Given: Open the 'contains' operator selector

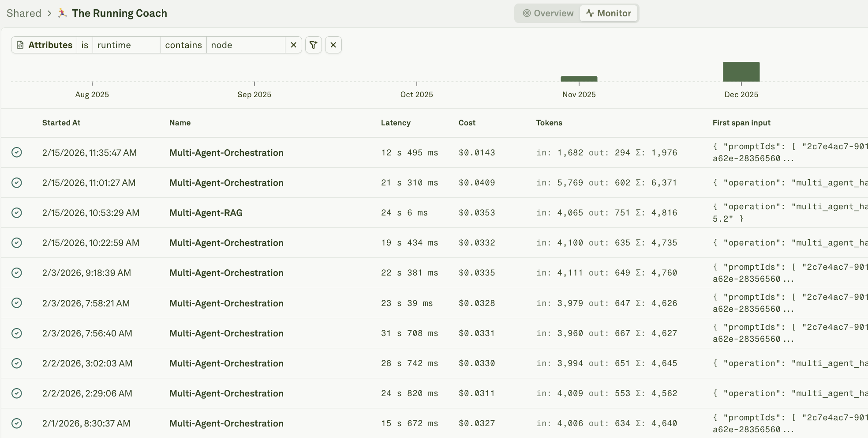Looking at the screenshot, I should point(183,45).
